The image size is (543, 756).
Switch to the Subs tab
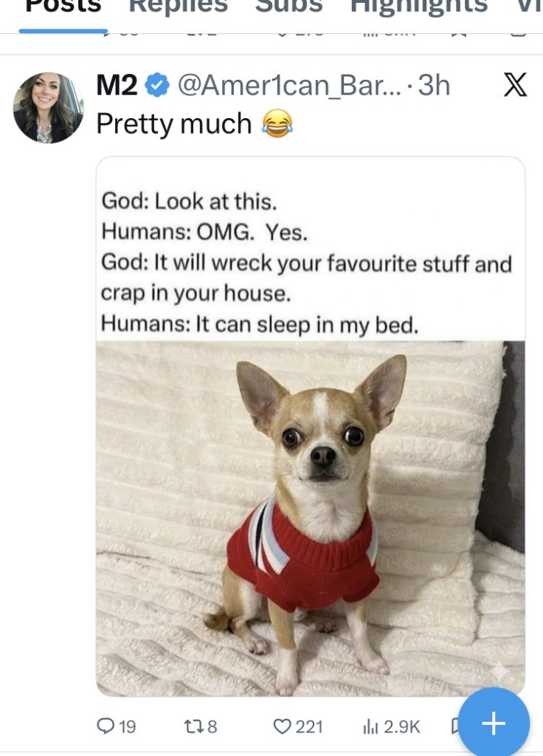click(x=288, y=6)
